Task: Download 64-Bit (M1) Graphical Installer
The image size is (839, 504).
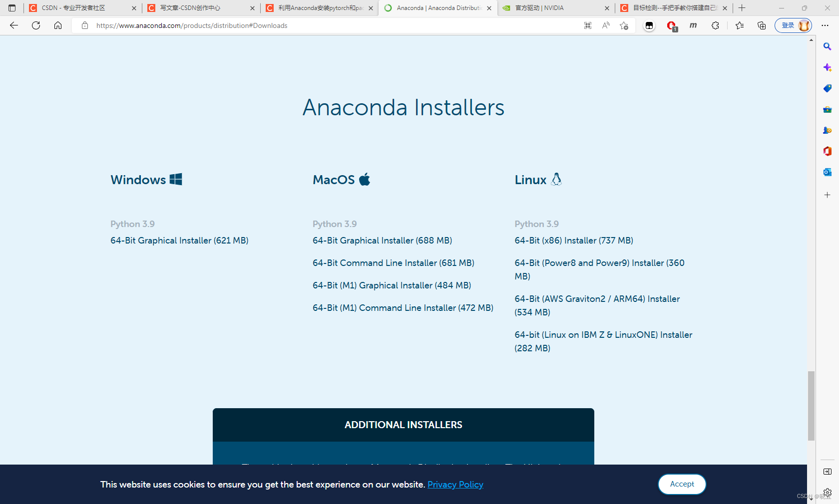Action: [392, 285]
